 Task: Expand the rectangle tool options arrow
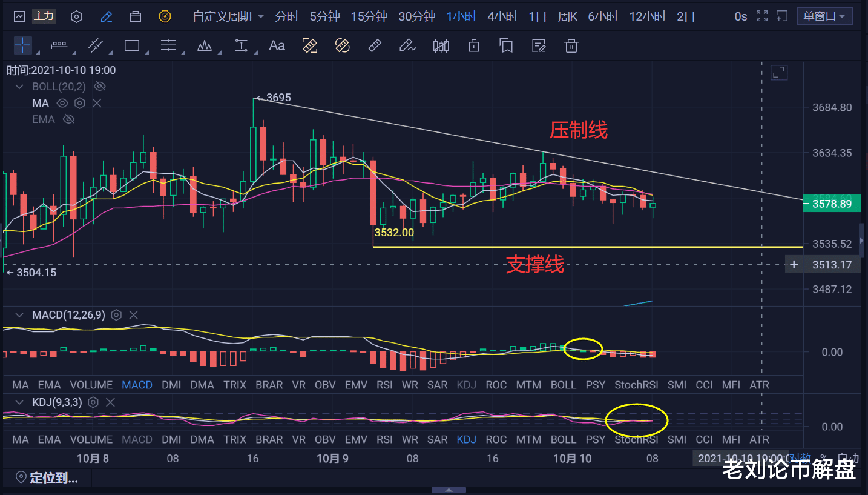147,52
